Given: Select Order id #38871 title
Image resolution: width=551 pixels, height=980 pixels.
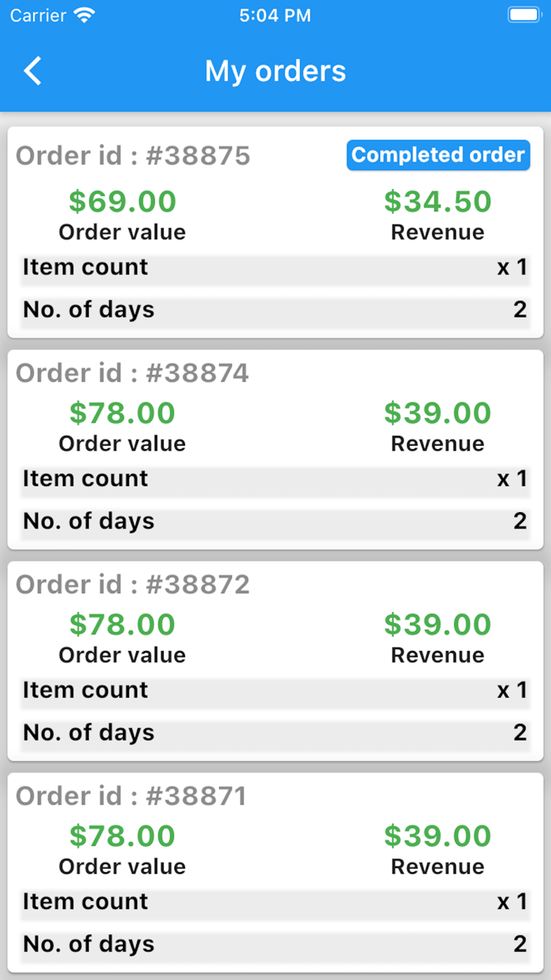Looking at the screenshot, I should (x=131, y=796).
